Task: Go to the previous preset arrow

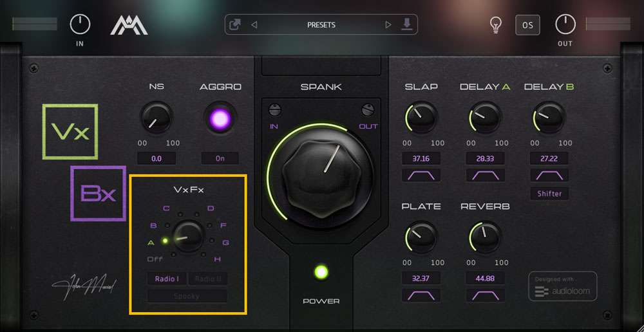Action: click(254, 25)
